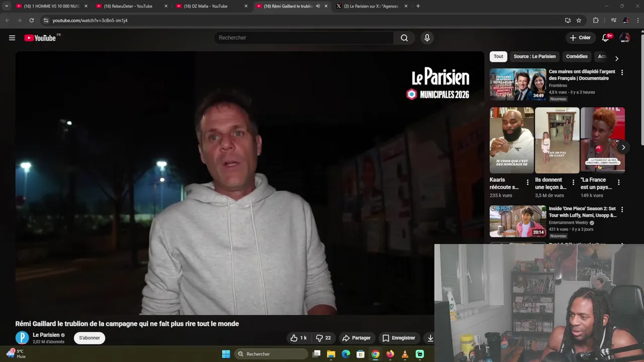The height and width of the screenshot is (362, 644).
Task: Open Microsoft Edge from the taskbar
Action: 346,354
